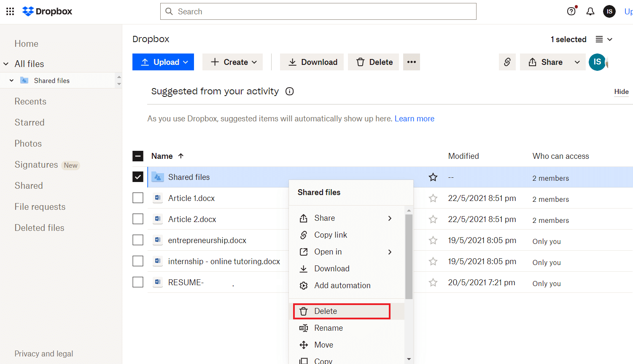633x364 pixels.
Task: Check the internship - online tutoring.docx checkbox
Action: tap(138, 261)
